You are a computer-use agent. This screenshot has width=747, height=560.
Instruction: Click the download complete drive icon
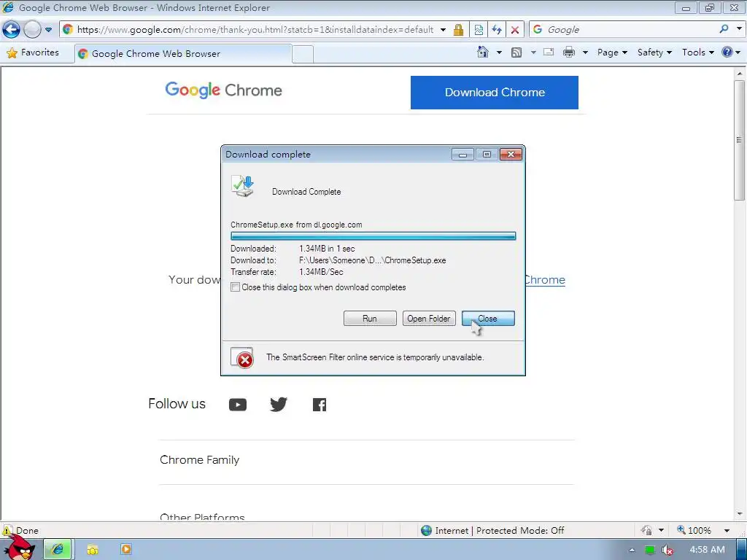[x=243, y=186]
